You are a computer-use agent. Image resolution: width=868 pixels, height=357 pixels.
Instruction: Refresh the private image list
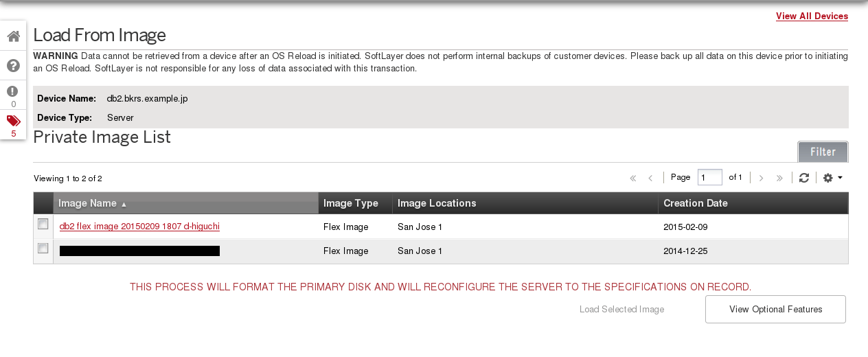click(x=804, y=178)
